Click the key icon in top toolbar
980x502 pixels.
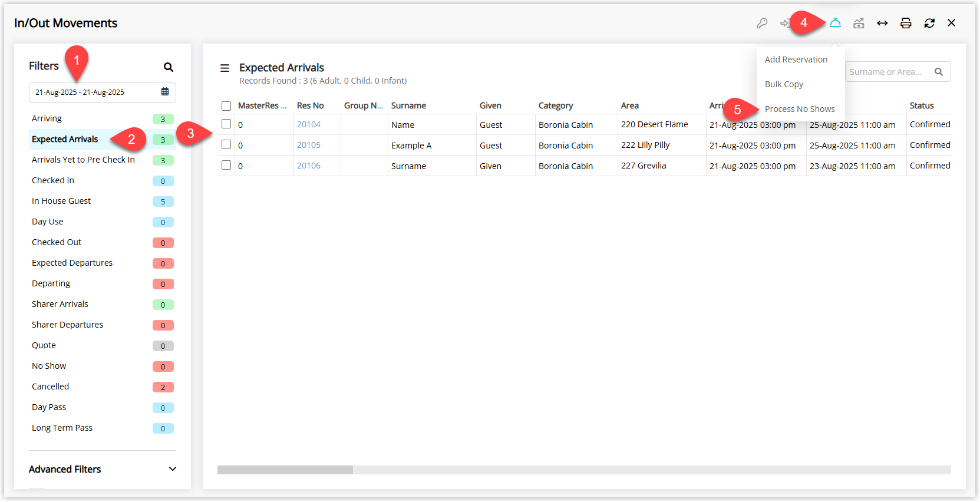click(762, 23)
